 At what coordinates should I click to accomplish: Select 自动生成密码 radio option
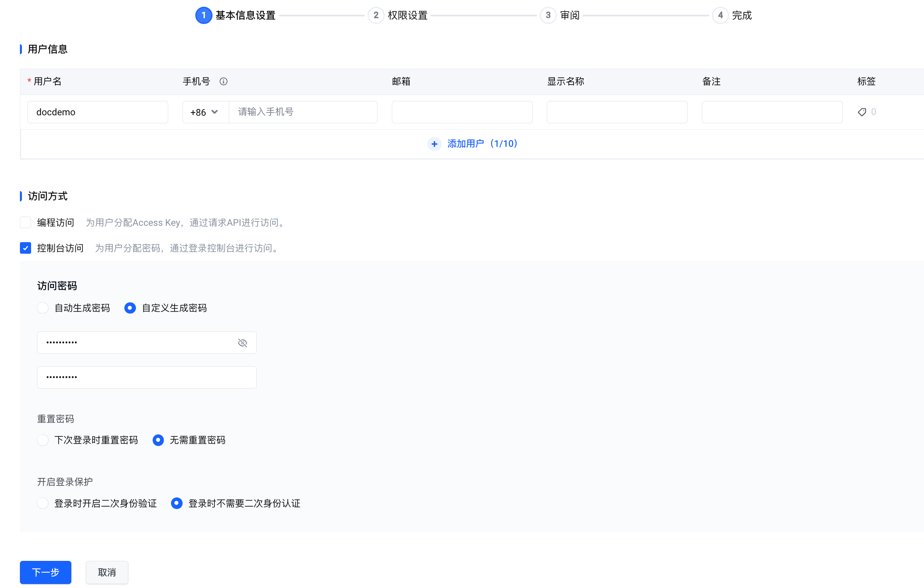coord(43,308)
